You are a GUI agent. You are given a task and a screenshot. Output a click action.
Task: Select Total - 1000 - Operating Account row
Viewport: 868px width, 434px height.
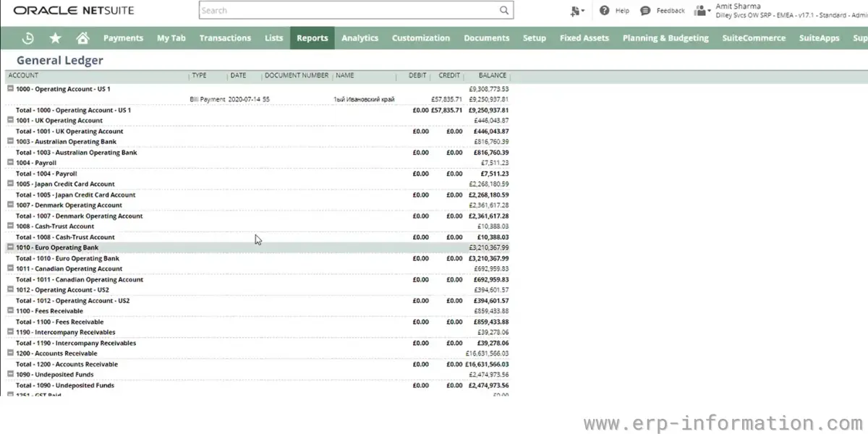click(258, 110)
